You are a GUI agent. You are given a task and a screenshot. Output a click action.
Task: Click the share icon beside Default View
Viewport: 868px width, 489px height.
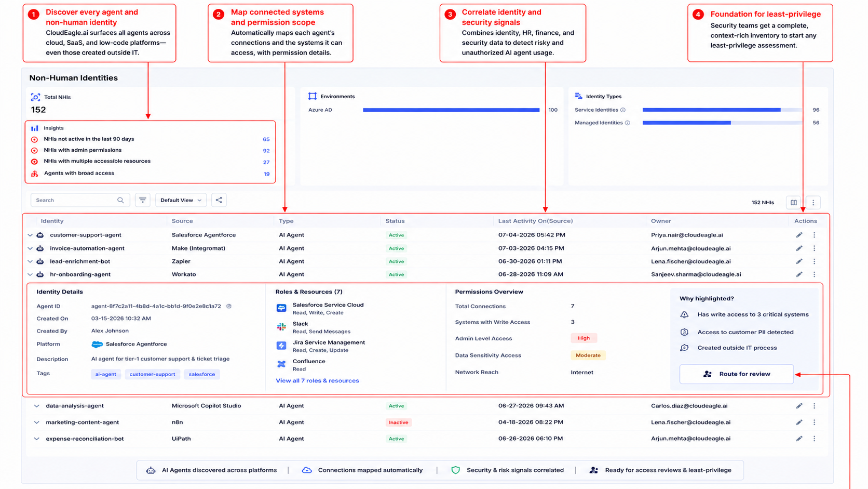(x=219, y=200)
